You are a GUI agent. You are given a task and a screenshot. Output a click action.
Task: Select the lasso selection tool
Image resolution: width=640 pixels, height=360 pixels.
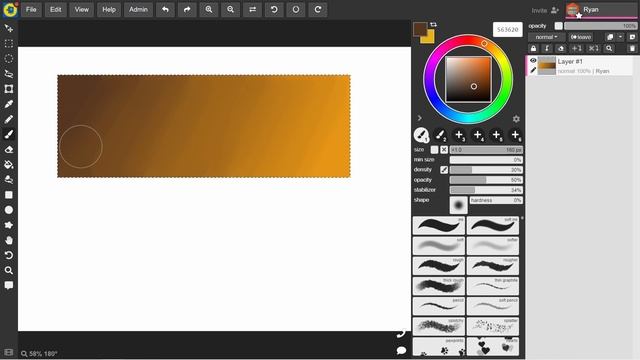click(9, 73)
